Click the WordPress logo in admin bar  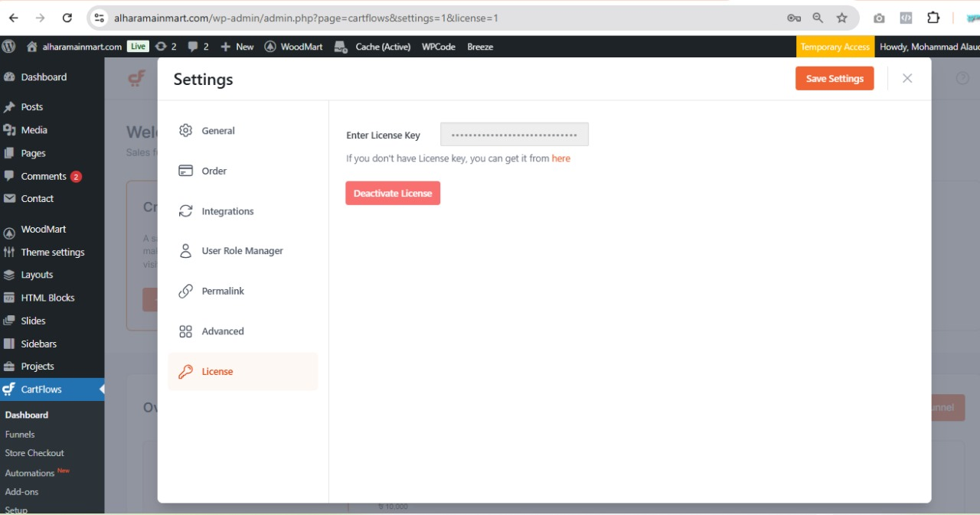point(9,47)
